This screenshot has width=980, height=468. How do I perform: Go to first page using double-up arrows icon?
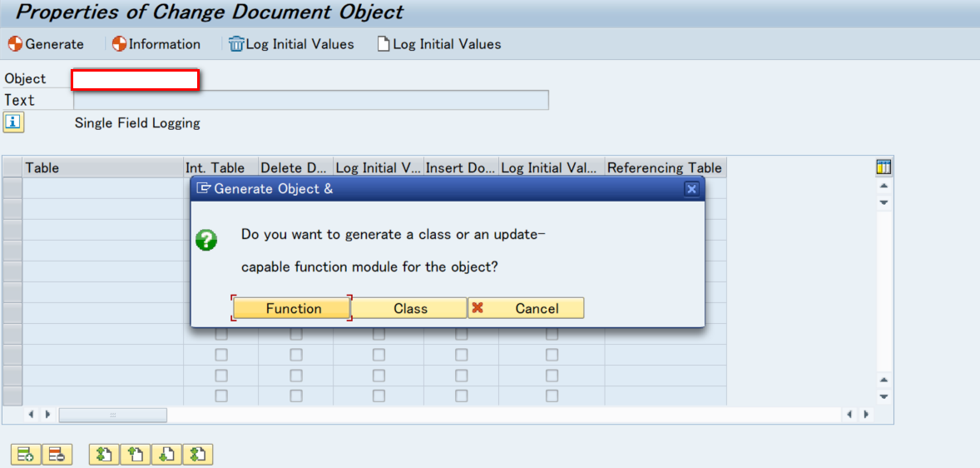pos(104,454)
